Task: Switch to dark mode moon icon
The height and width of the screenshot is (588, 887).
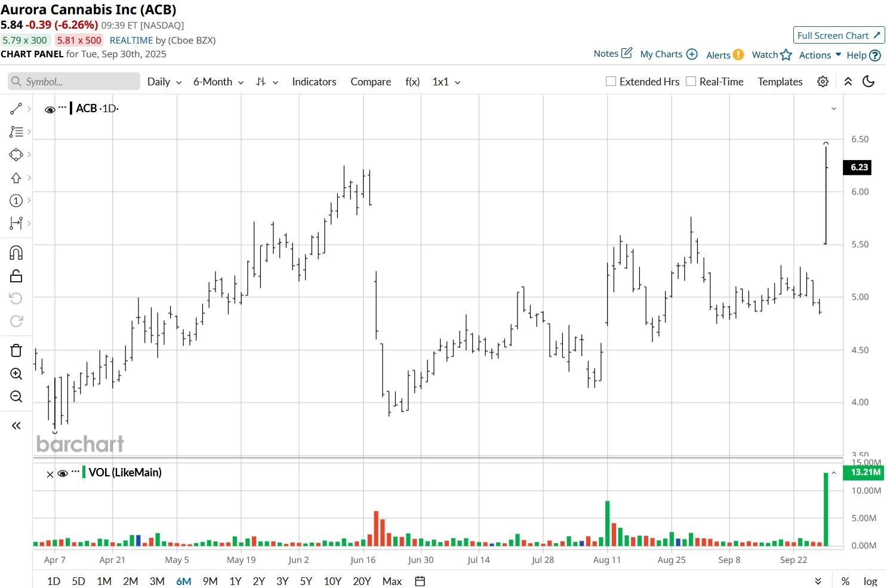Action: tap(868, 82)
